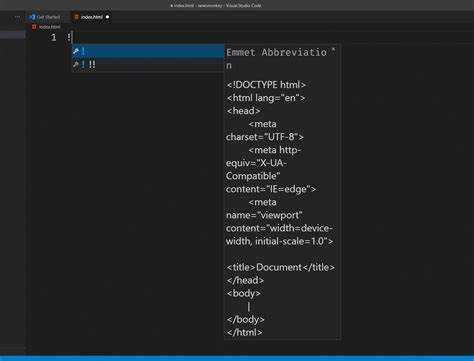
Task: Click the '</html>' preview line
Action: pos(244,332)
